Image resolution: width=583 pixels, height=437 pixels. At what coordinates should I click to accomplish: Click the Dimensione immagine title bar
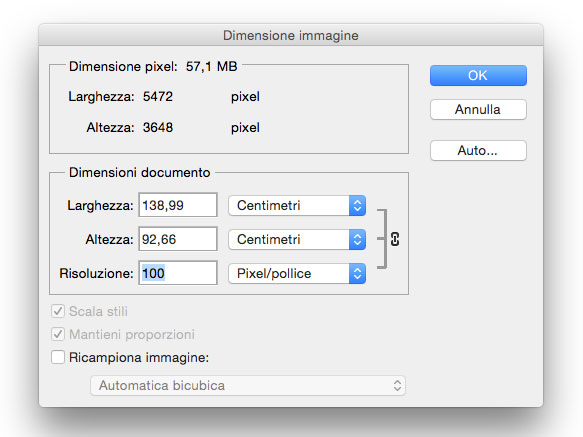tap(291, 35)
